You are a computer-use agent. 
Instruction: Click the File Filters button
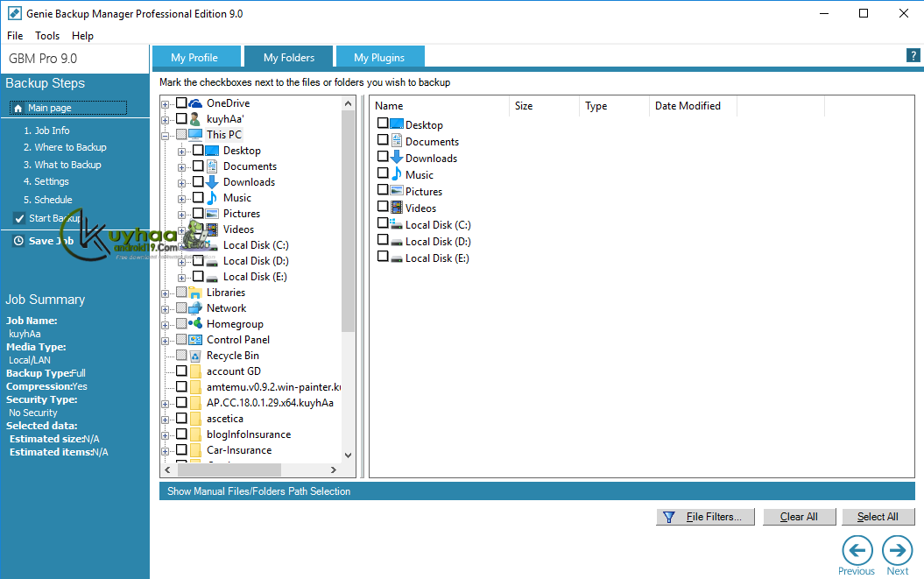point(705,517)
